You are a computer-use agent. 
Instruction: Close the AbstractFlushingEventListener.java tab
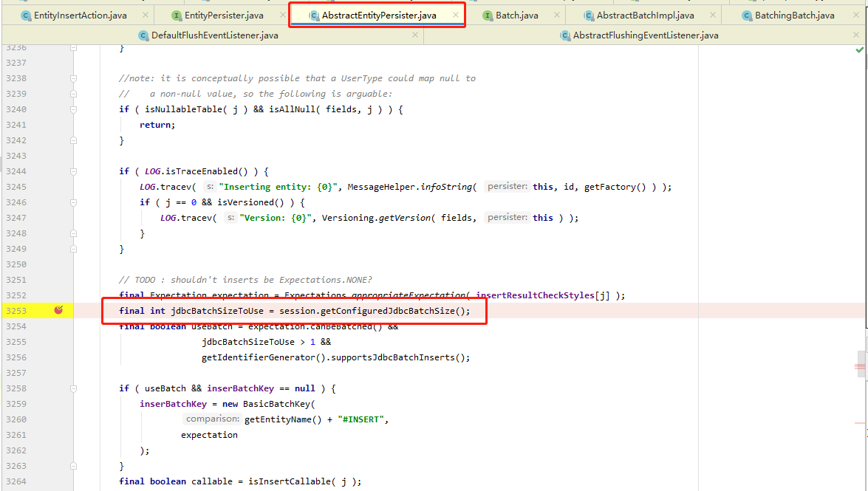pos(856,35)
